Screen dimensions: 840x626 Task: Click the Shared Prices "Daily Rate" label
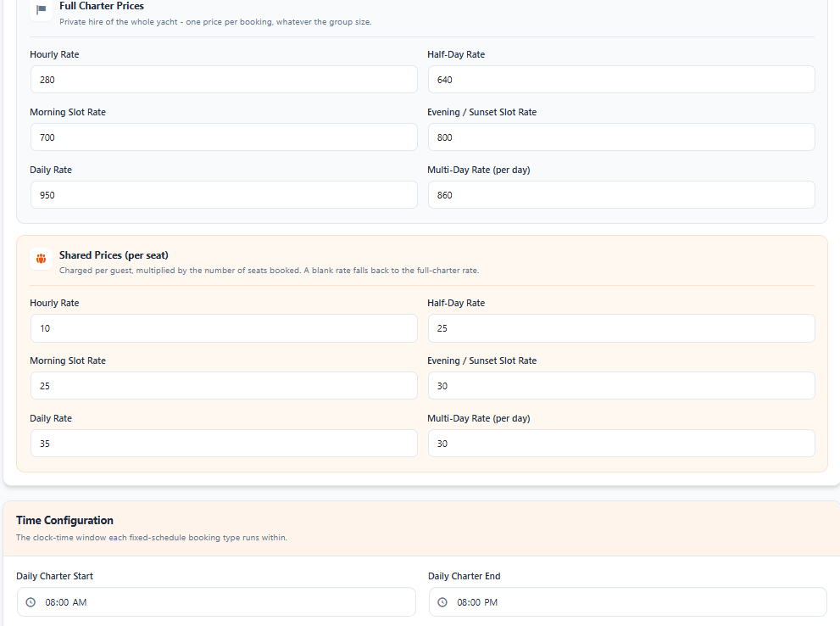[x=51, y=418]
